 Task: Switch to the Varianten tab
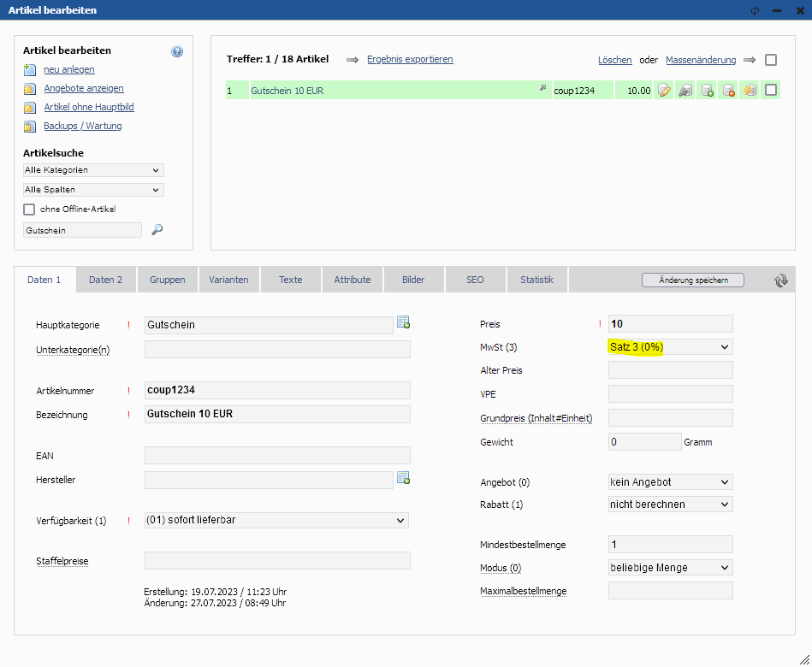[x=229, y=280]
